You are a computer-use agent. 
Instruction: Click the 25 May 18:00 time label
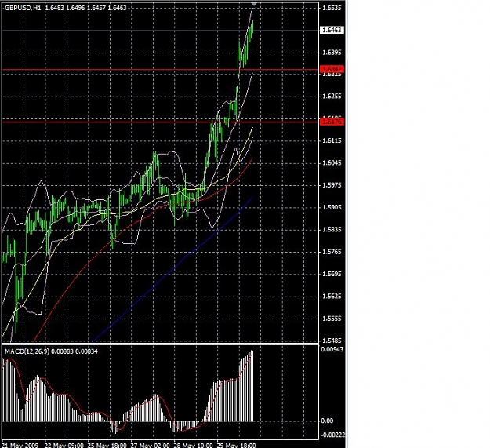pyautogui.click(x=107, y=445)
